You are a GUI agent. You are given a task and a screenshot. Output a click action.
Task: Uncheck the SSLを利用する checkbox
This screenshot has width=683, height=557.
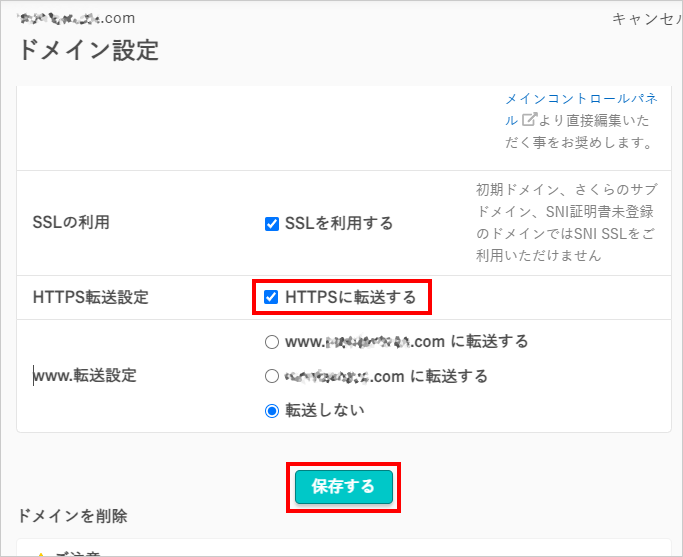coord(272,224)
